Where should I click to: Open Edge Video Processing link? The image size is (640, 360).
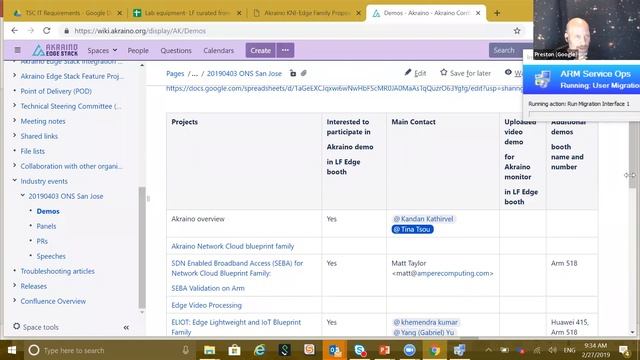[x=207, y=305]
